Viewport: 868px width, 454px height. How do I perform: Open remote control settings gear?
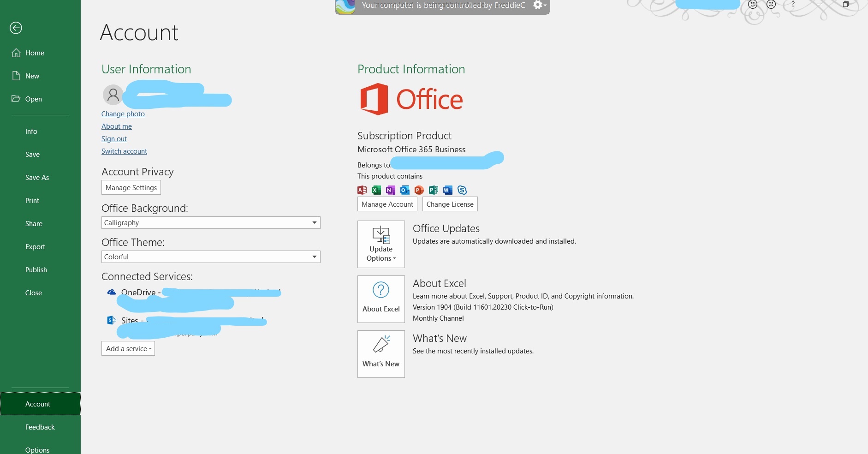pos(540,5)
